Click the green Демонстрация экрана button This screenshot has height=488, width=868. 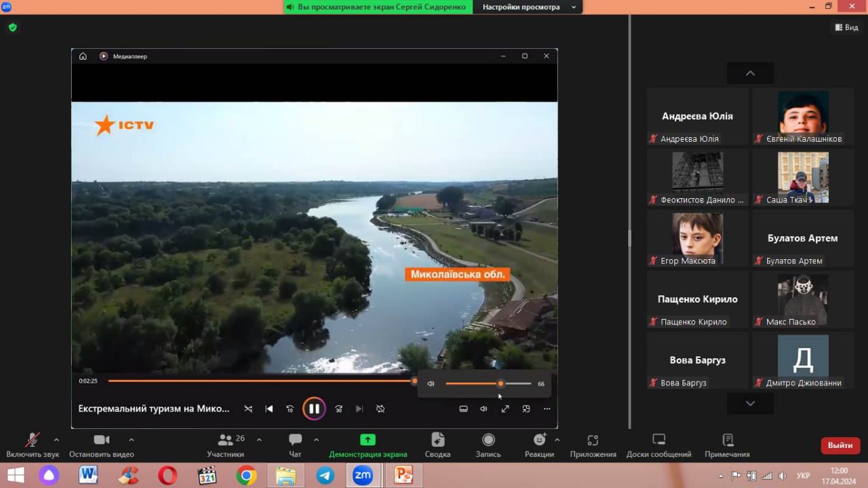[x=368, y=445]
